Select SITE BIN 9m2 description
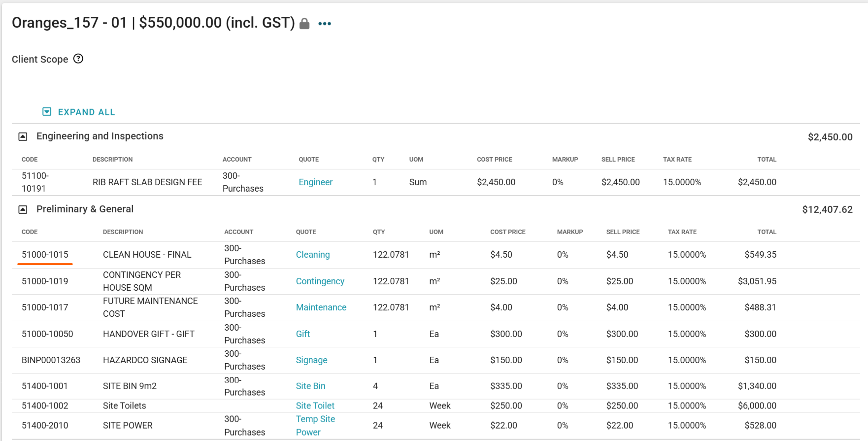 click(130, 386)
